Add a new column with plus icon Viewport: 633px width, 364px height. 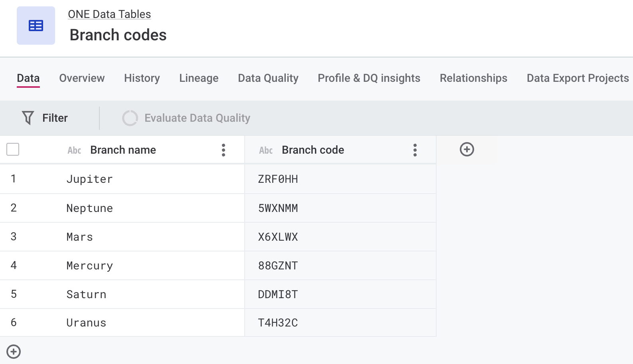click(x=467, y=149)
